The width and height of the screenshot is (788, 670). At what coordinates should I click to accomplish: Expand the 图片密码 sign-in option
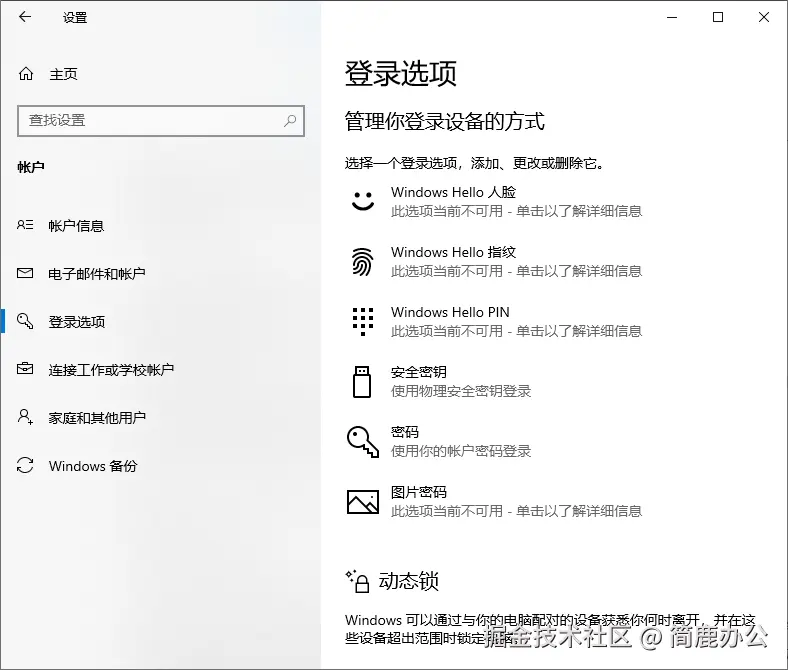(494, 502)
